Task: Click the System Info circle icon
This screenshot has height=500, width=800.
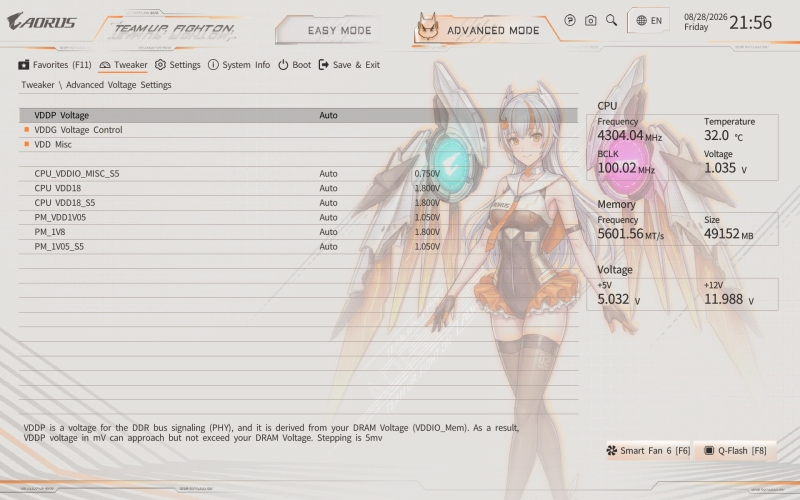Action: 213,65
